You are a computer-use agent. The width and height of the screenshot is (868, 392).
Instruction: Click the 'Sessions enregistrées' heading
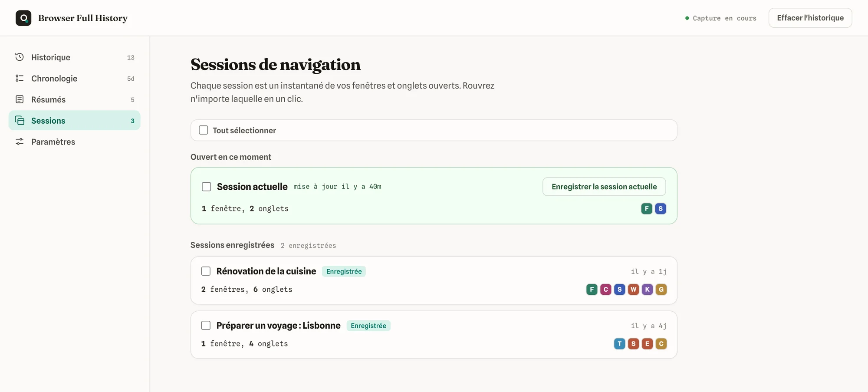[x=232, y=245]
